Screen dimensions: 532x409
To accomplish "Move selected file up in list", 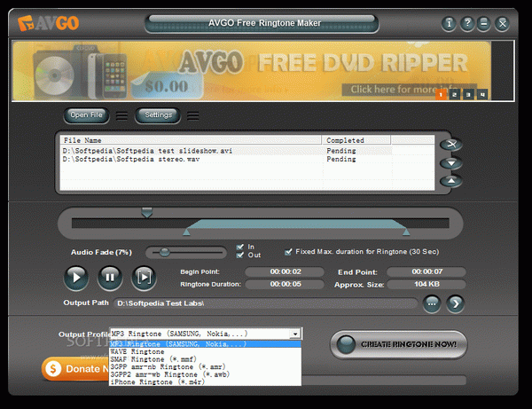I will click(451, 181).
